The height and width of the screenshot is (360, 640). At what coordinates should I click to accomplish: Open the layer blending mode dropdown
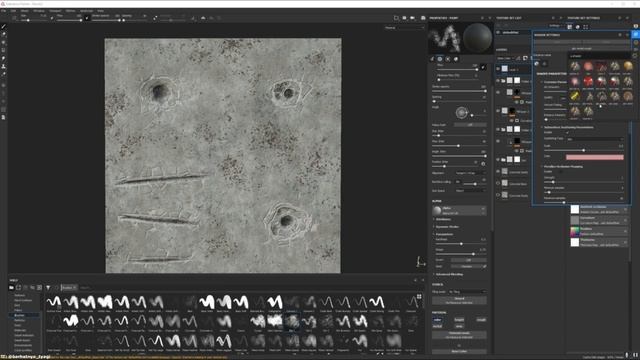505,58
